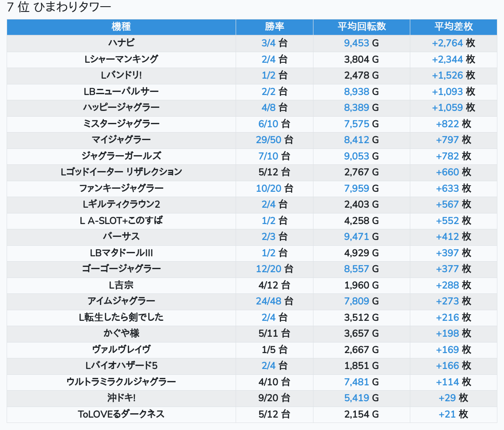Click the 平均差枚 column header

click(454, 27)
